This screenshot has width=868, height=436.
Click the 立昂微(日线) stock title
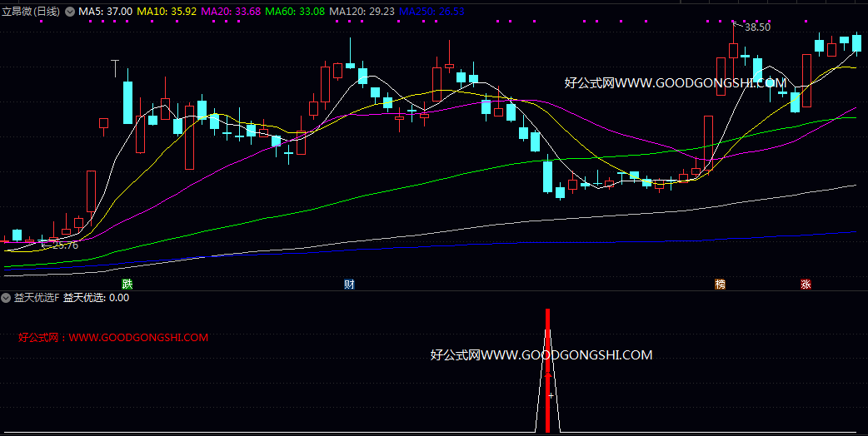coord(31,11)
